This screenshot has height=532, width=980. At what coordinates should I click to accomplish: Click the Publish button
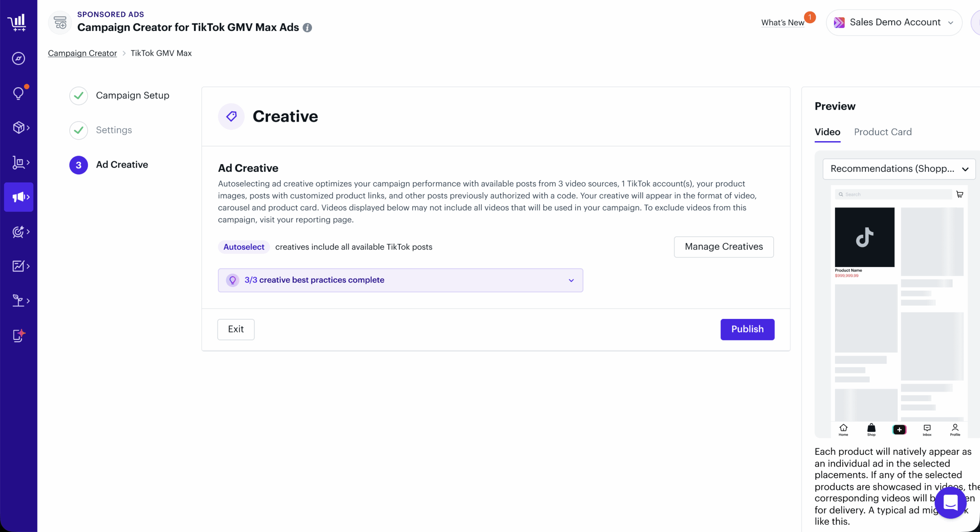pos(747,329)
